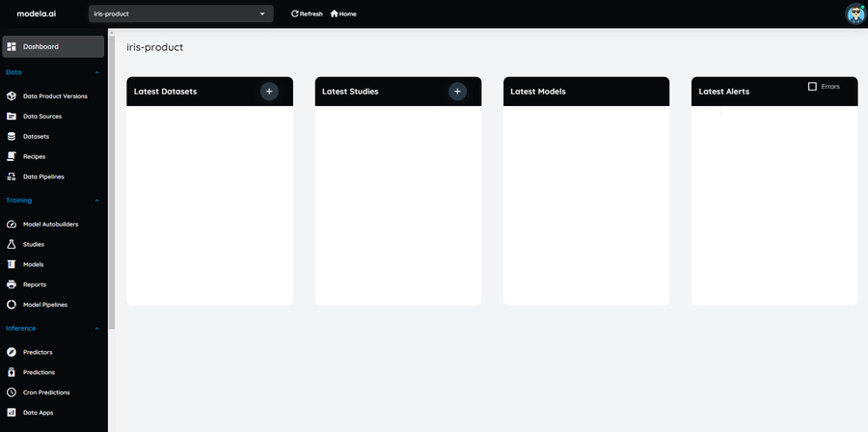Screen dimensions: 868x432
Task: Click the Data Product Versions cube icon
Action: click(12, 96)
